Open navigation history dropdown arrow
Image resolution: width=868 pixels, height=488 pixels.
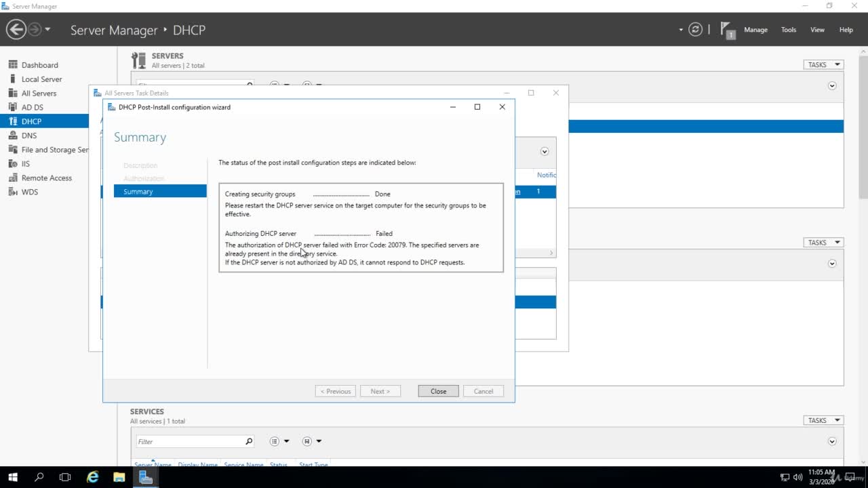(47, 30)
